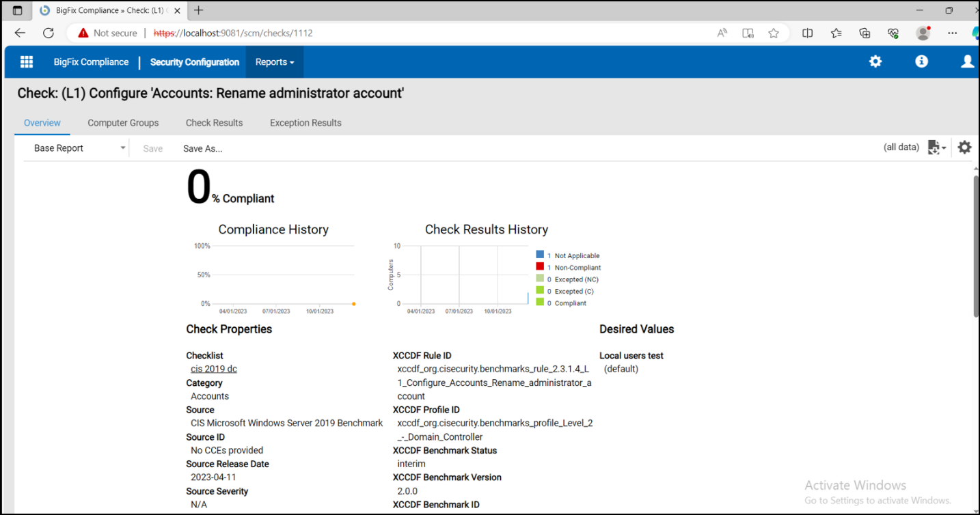Viewport: 980px width, 515px height.
Task: Add this page to favorites star
Action: (773, 33)
